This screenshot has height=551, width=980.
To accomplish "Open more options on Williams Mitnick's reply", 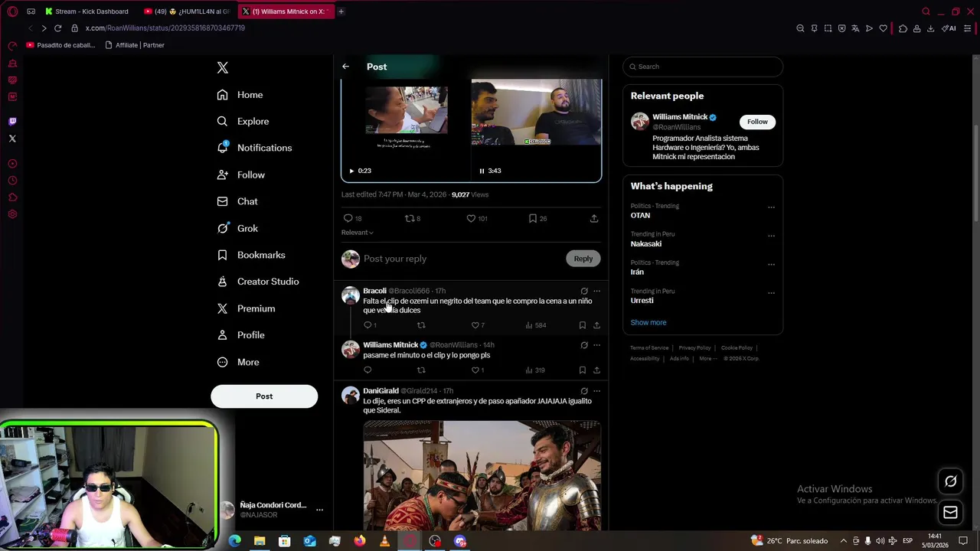I will click(x=597, y=345).
